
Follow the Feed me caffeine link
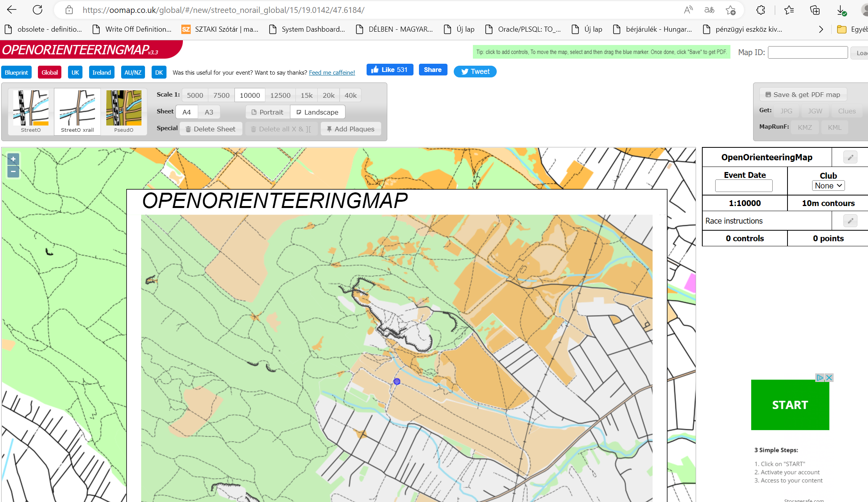tap(332, 72)
